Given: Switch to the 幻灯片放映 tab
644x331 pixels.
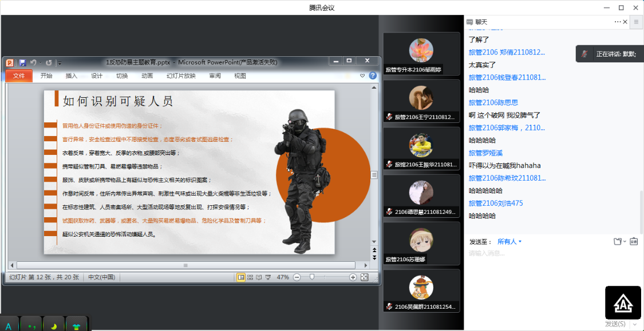Looking at the screenshot, I should [181, 75].
